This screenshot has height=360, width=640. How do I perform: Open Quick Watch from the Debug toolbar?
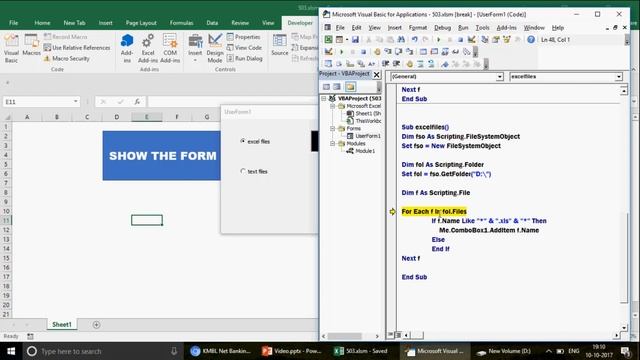pyautogui.click(x=456, y=52)
